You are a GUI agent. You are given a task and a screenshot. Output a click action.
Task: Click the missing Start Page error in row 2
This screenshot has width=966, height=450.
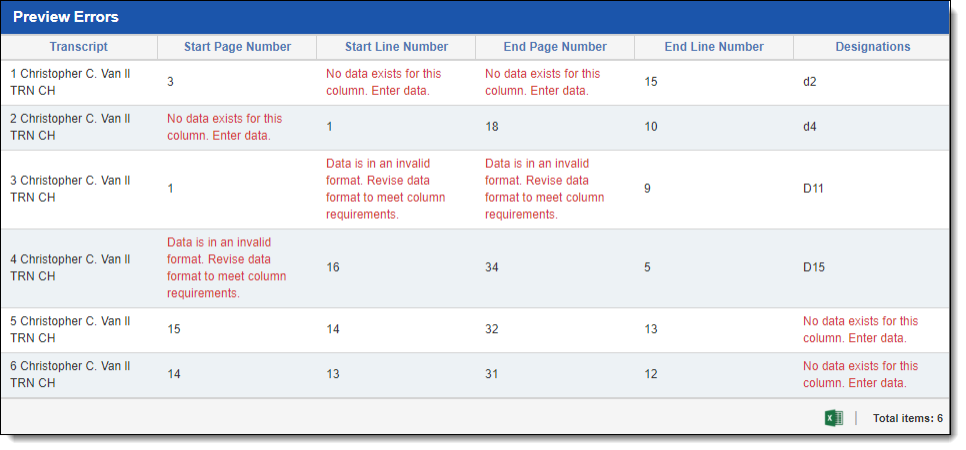pos(224,127)
